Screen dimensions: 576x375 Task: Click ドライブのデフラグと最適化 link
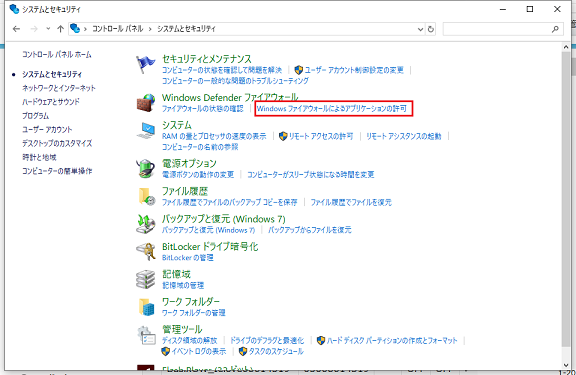point(267,340)
